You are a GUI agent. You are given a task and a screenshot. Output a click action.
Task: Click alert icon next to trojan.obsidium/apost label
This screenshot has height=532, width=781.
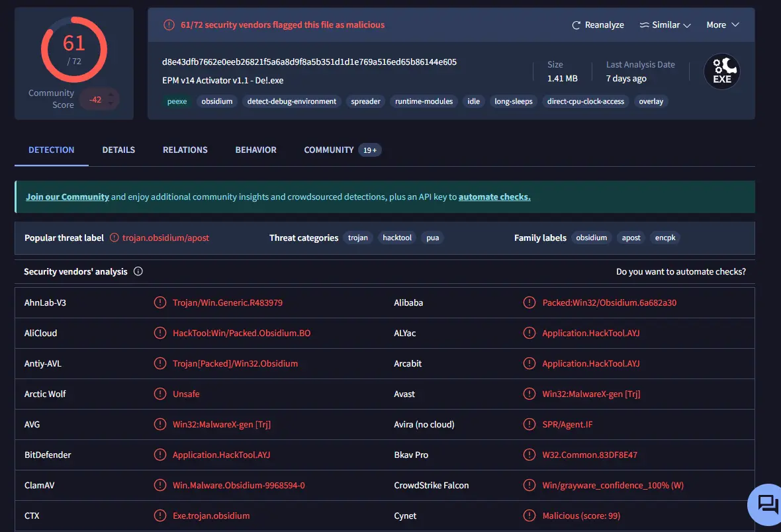pyautogui.click(x=114, y=238)
